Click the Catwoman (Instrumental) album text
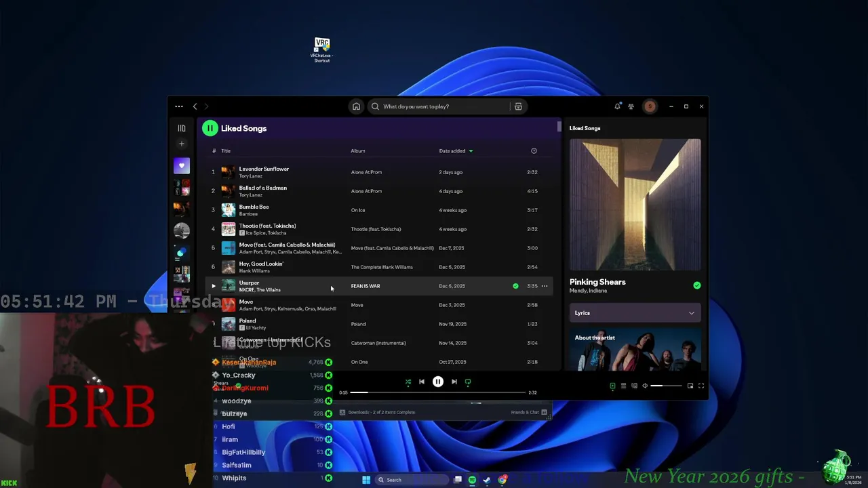This screenshot has height=488, width=868. (x=378, y=343)
